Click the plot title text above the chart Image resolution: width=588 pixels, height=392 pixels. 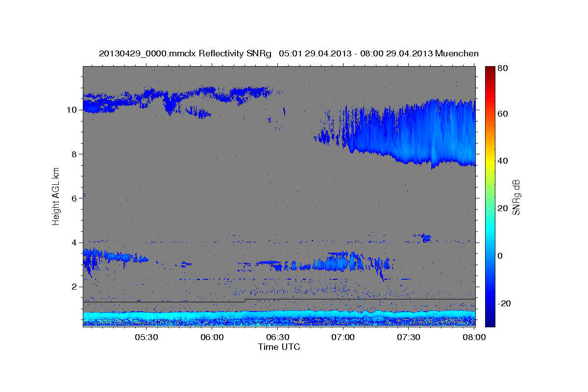click(289, 53)
